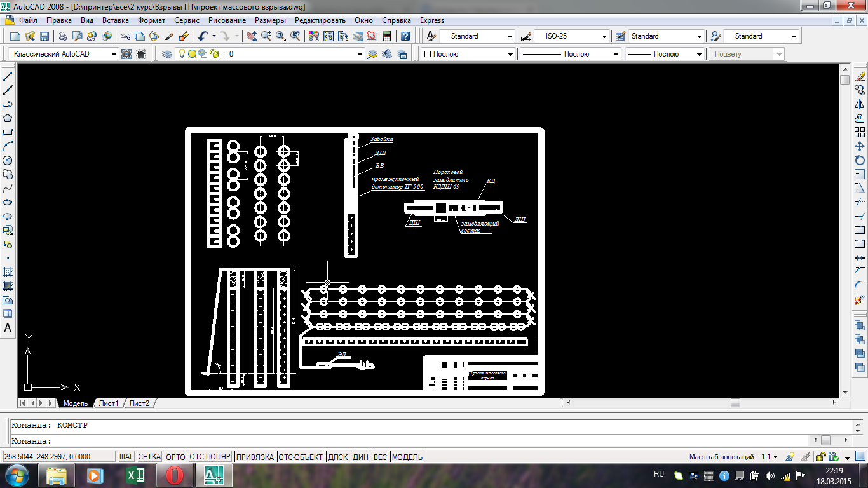Toggle ВЕС lineweight display
868x488 pixels.
tap(380, 457)
